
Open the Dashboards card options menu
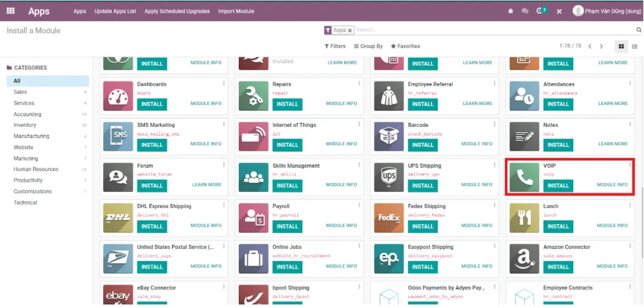tap(224, 83)
